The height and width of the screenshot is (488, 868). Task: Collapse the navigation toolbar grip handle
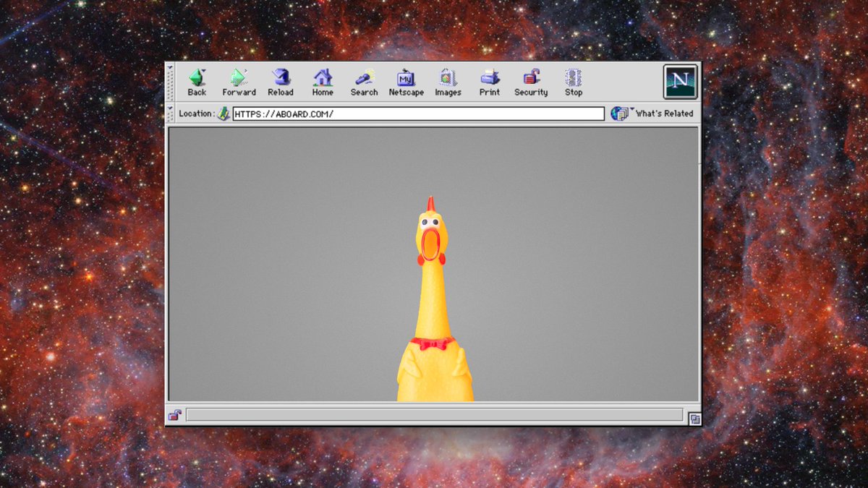(171, 82)
